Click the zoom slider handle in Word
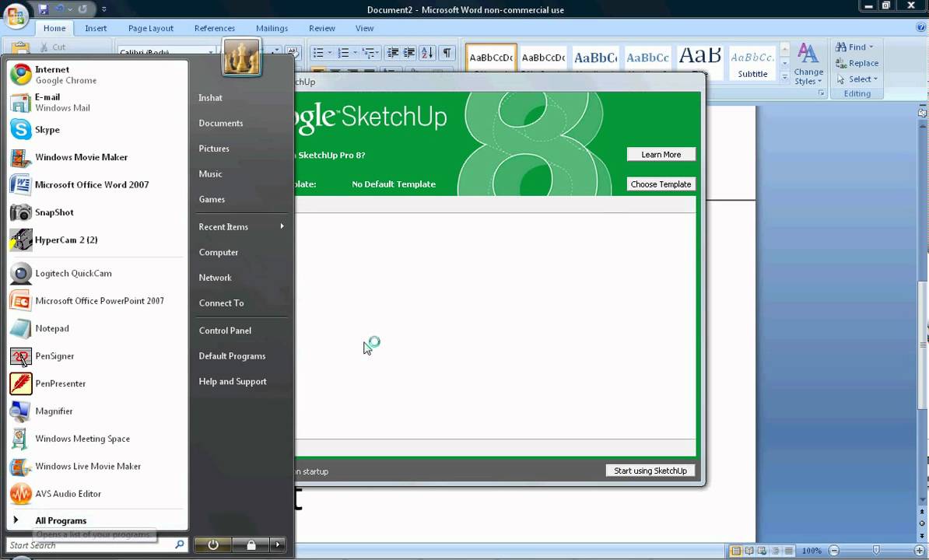The height and width of the screenshot is (560, 929). point(876,551)
